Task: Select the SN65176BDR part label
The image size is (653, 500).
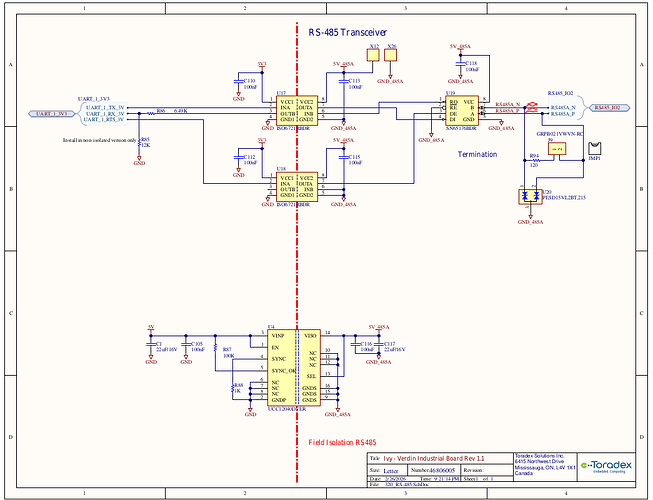Action: coord(461,128)
